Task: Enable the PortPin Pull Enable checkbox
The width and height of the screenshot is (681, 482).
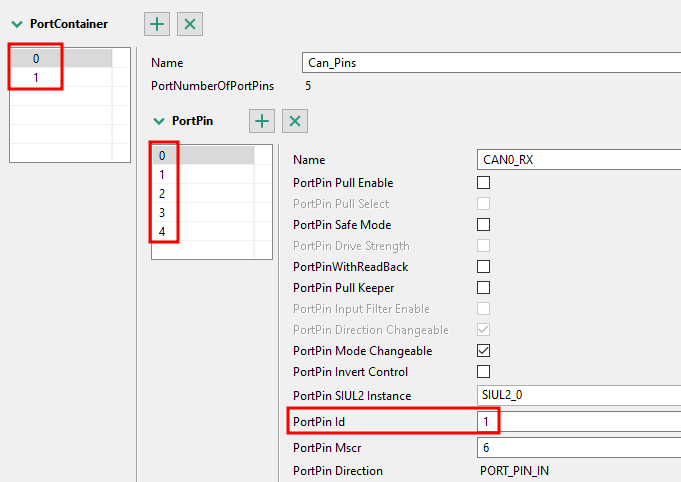Action: [x=484, y=183]
